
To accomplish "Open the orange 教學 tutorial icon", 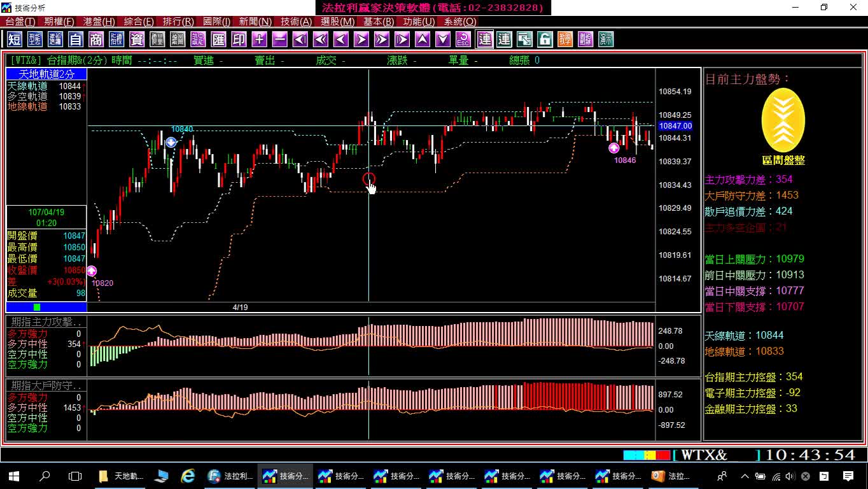I will click(x=565, y=39).
